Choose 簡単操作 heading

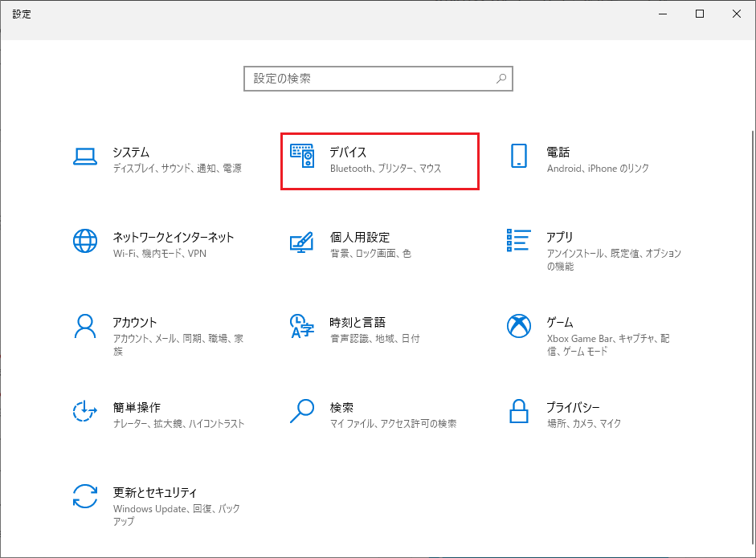pyautogui.click(x=137, y=408)
